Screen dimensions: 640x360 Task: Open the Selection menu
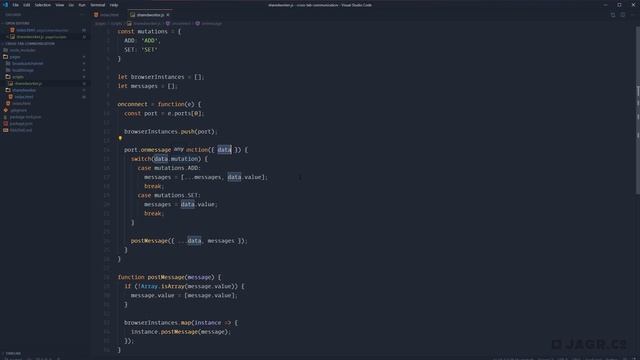pyautogui.click(x=42, y=5)
